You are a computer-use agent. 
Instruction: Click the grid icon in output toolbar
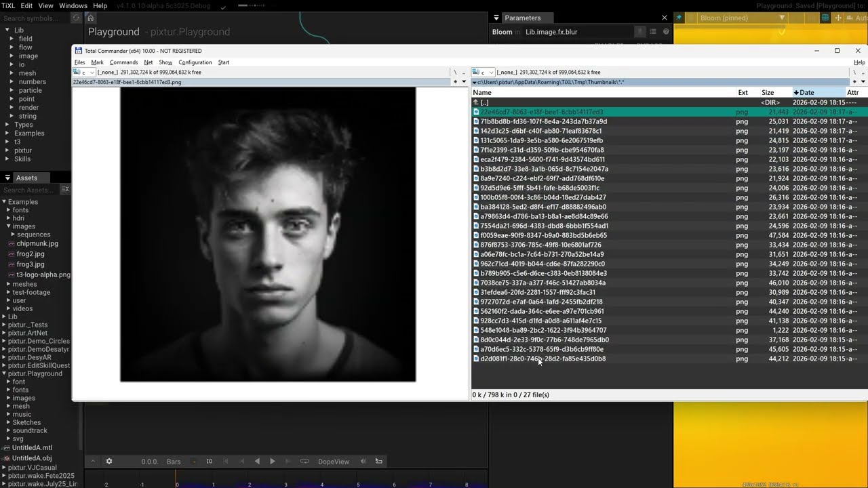click(x=825, y=18)
